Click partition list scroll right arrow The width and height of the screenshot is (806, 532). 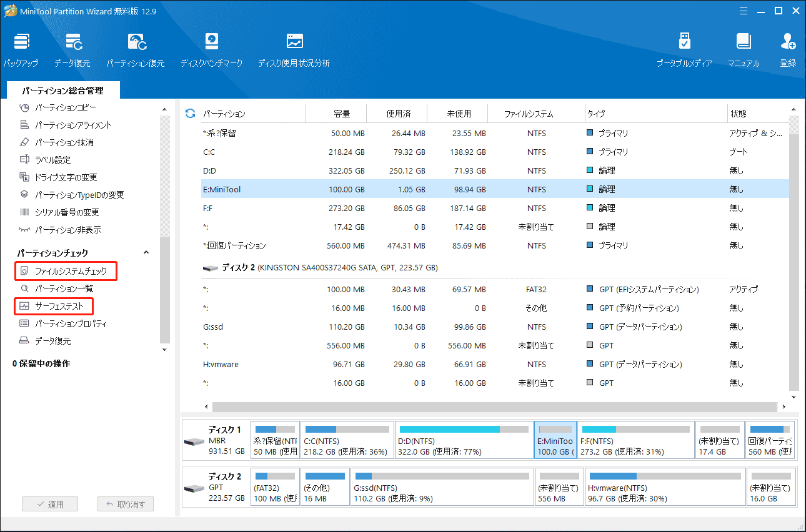point(785,406)
